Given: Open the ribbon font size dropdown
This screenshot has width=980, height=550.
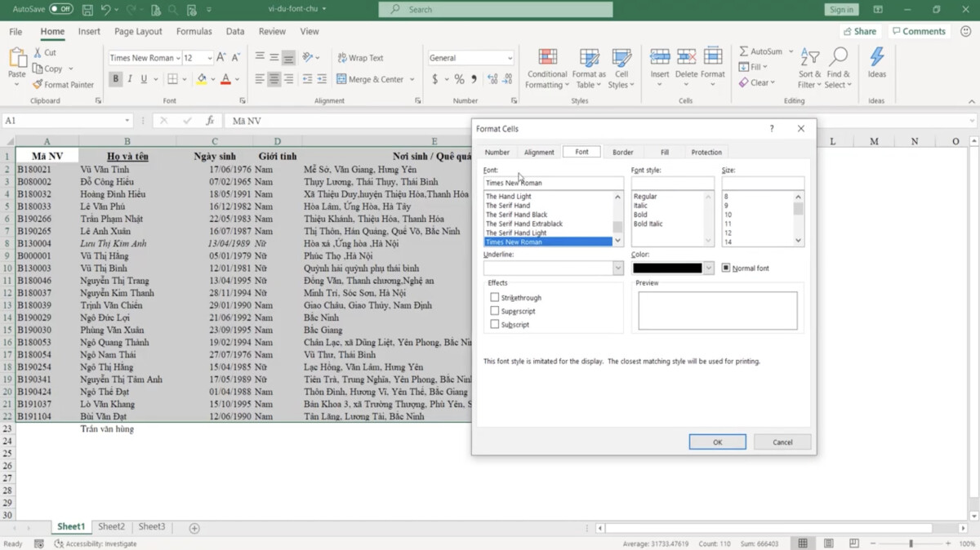Looking at the screenshot, I should (210, 58).
